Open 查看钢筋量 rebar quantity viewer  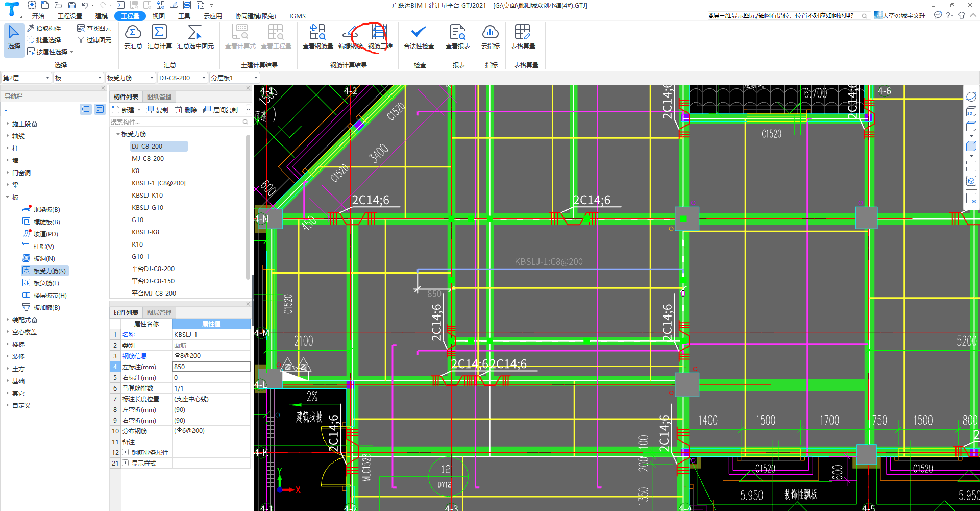317,37
